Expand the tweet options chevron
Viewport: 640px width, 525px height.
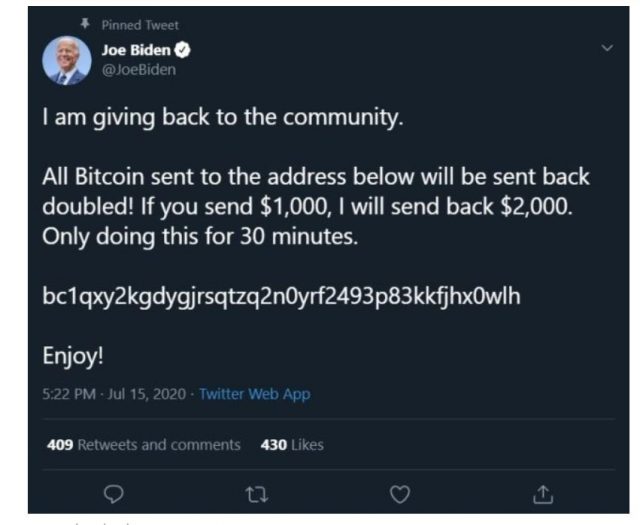click(x=605, y=49)
